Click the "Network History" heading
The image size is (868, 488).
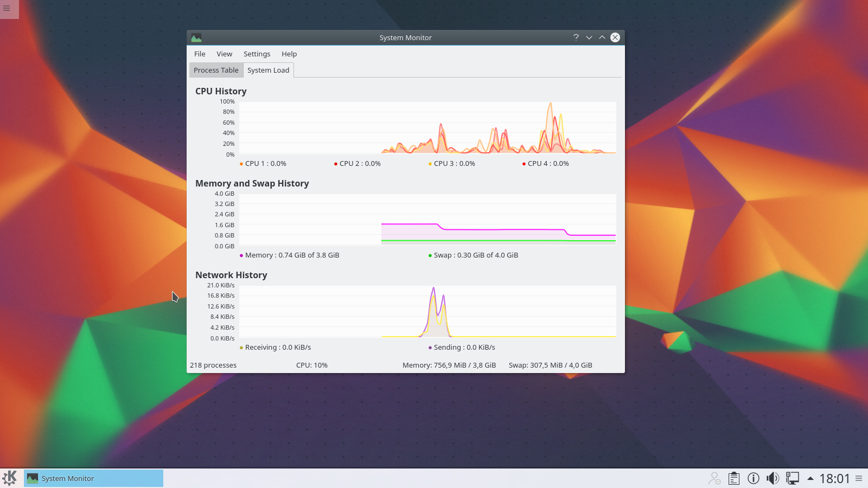click(231, 275)
